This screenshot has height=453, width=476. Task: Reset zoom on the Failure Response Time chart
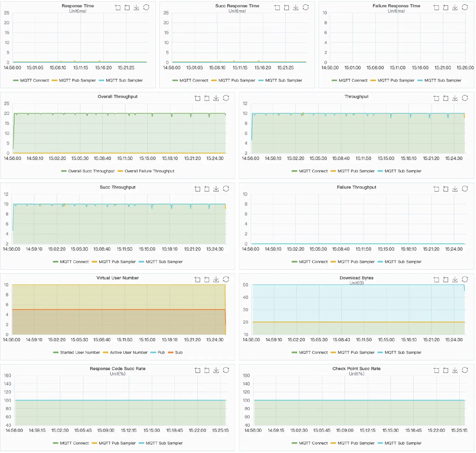446,7
